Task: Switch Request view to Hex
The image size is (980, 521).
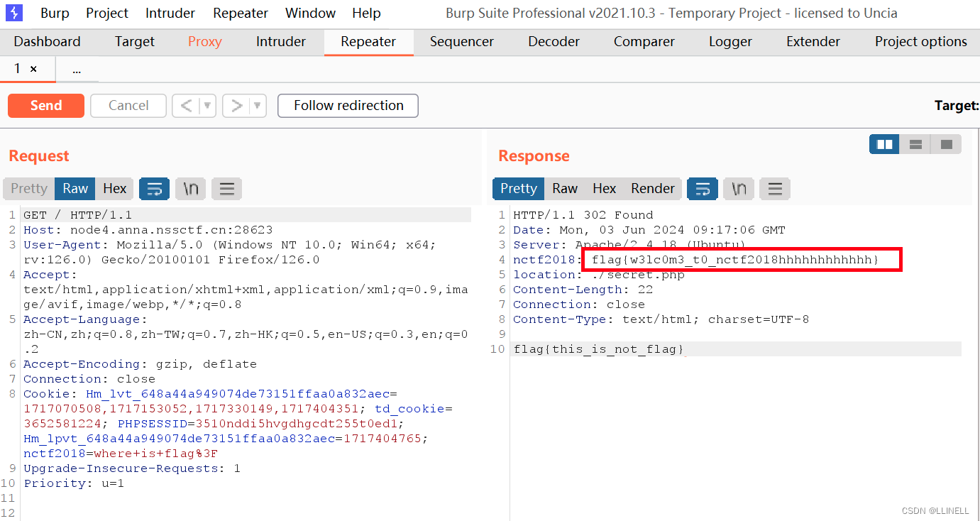Action: pos(114,188)
